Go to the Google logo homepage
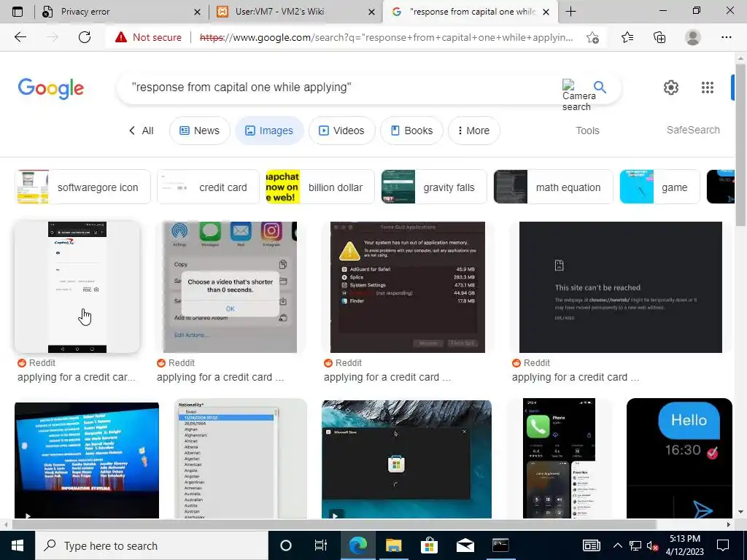This screenshot has height=560, width=747. tap(50, 88)
